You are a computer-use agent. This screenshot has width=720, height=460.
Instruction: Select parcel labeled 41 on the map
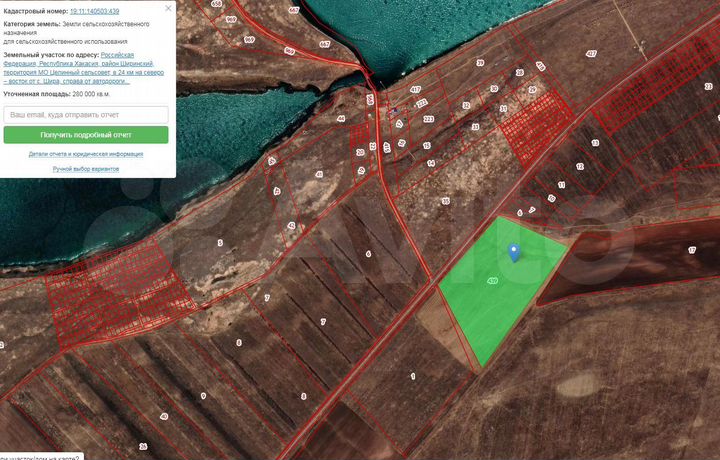click(319, 174)
